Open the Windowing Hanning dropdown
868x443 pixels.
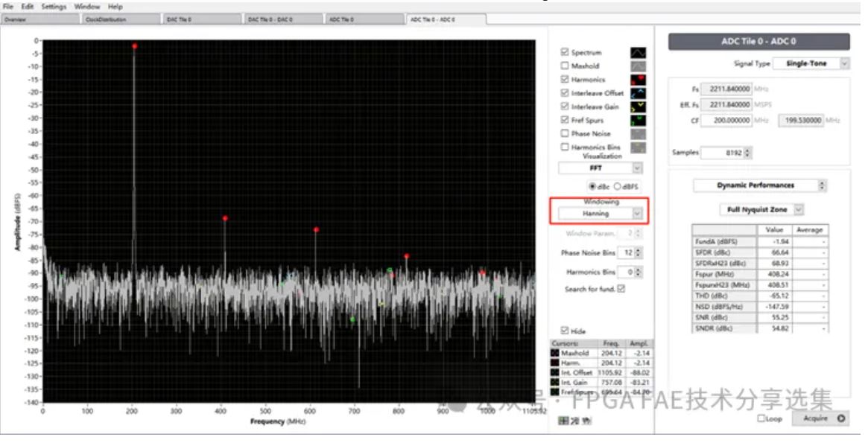coord(636,214)
